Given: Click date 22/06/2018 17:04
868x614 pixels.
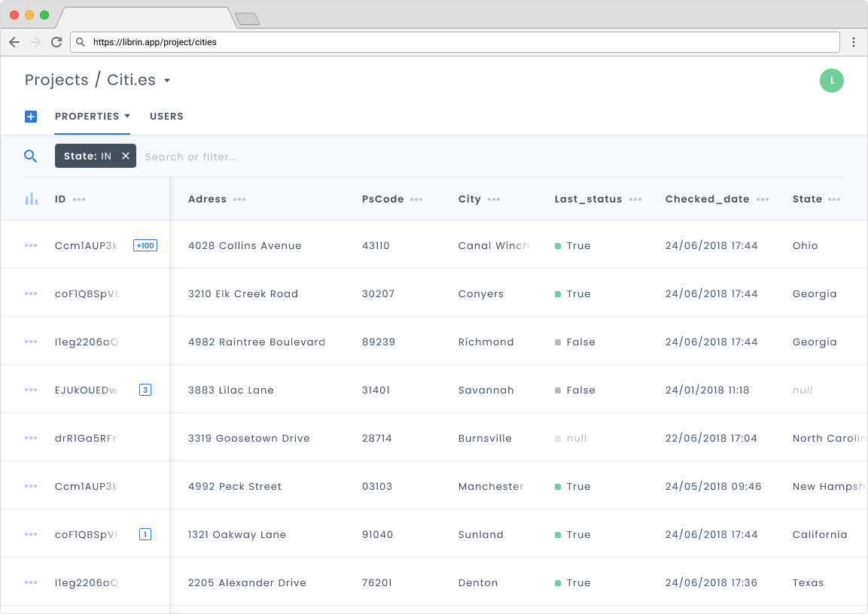Looking at the screenshot, I should (x=711, y=438).
